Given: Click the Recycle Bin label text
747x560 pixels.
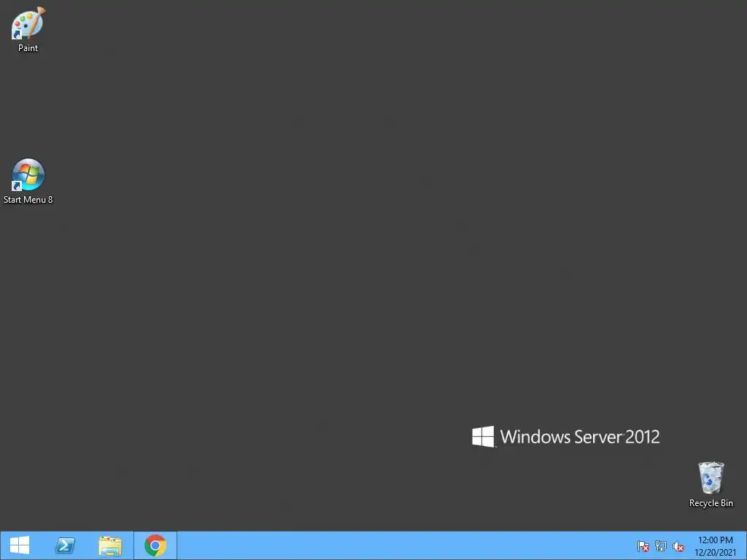Looking at the screenshot, I should click(x=711, y=503).
